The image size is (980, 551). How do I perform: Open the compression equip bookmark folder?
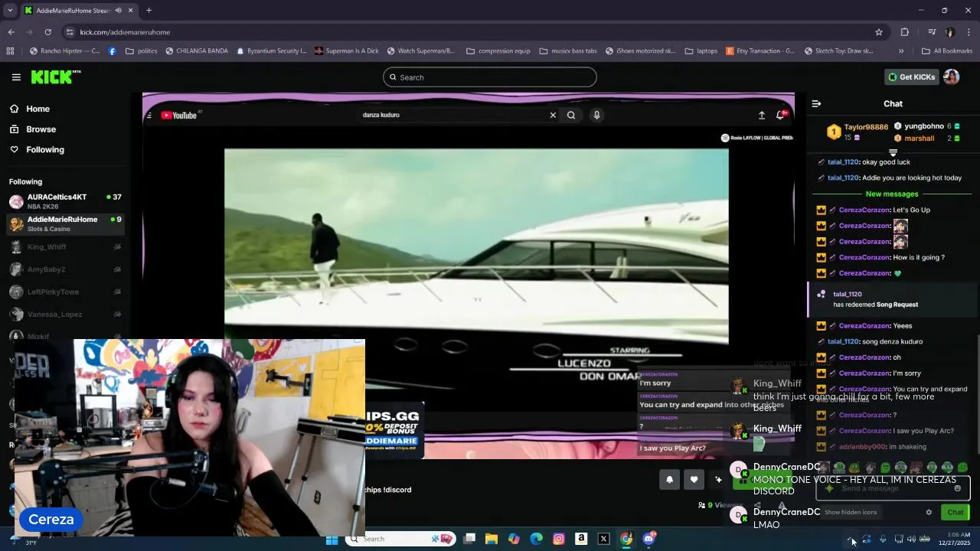point(497,51)
